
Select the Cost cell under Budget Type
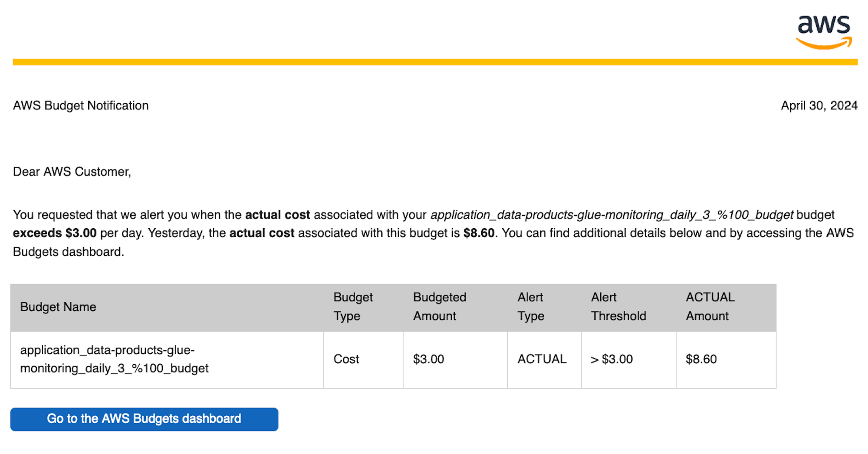point(346,359)
